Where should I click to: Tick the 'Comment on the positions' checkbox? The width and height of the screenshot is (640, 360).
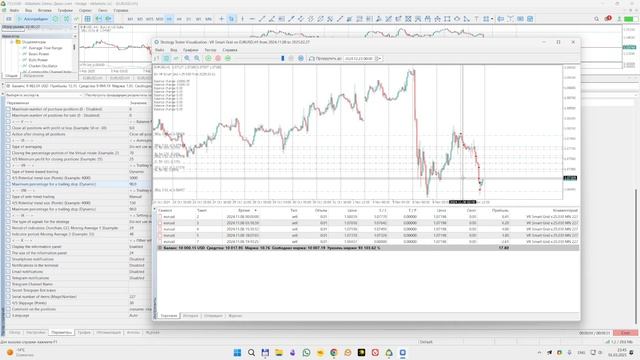tap(8, 309)
